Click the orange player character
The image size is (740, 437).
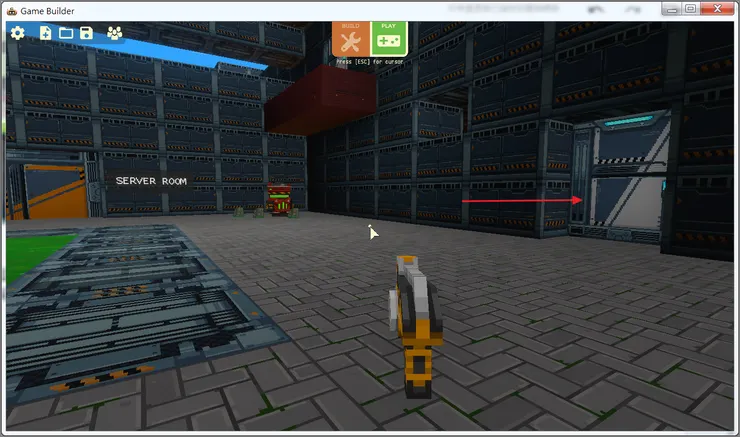415,327
